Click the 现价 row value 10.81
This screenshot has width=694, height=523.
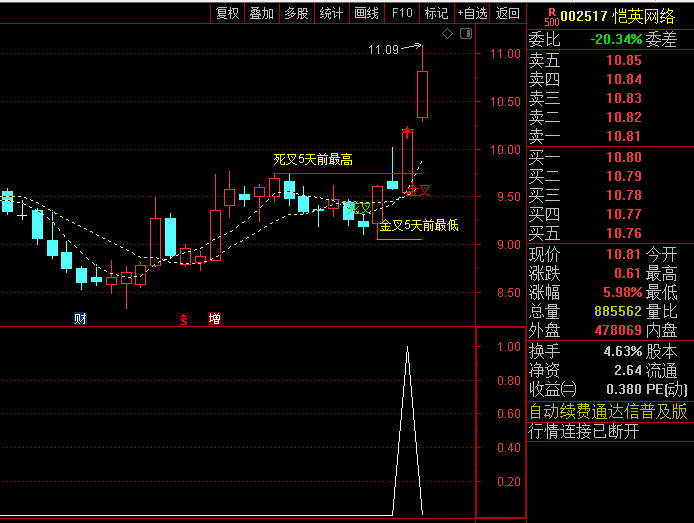[624, 254]
